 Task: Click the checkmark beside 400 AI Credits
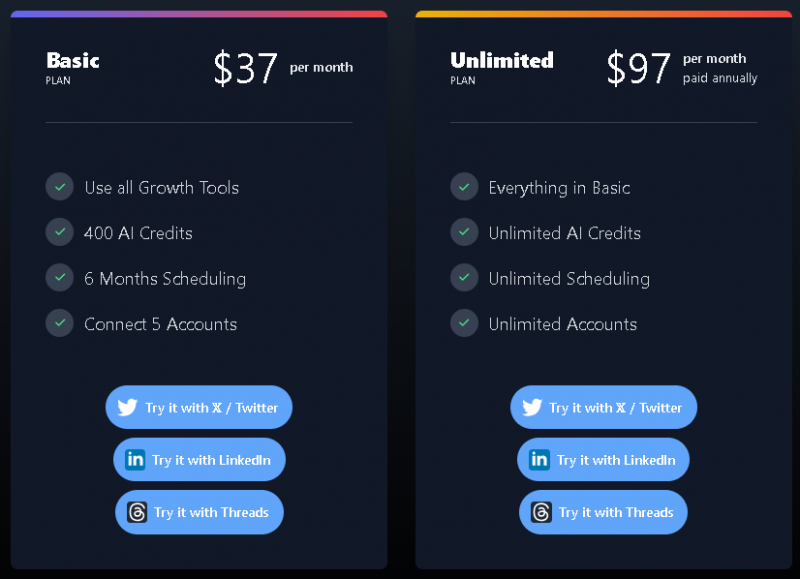[59, 232]
